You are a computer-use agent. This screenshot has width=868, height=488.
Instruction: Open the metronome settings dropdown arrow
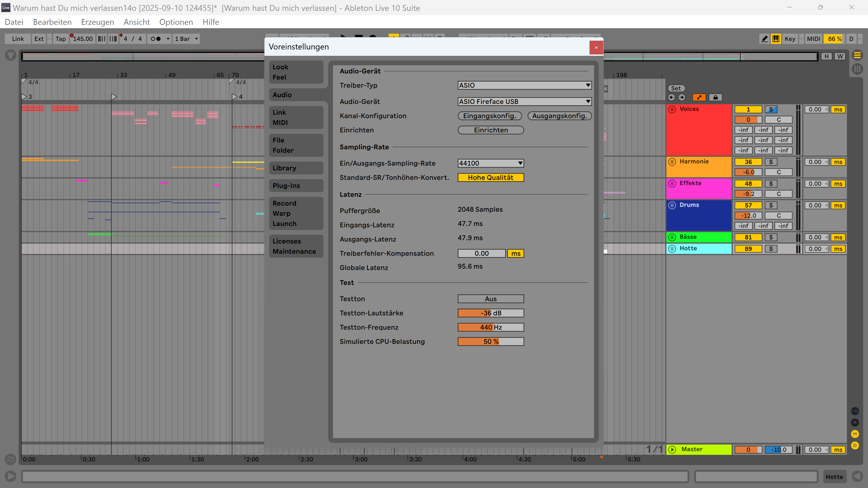(168, 39)
